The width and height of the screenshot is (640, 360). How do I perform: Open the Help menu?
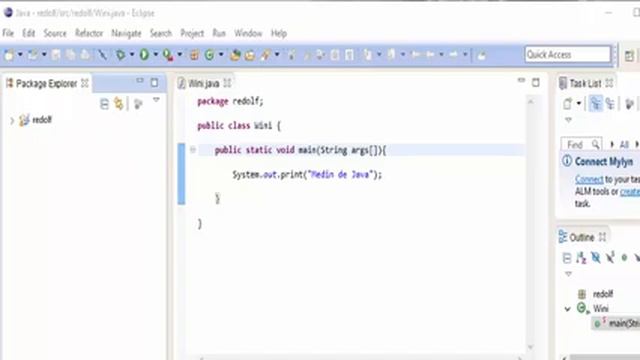coord(279,33)
